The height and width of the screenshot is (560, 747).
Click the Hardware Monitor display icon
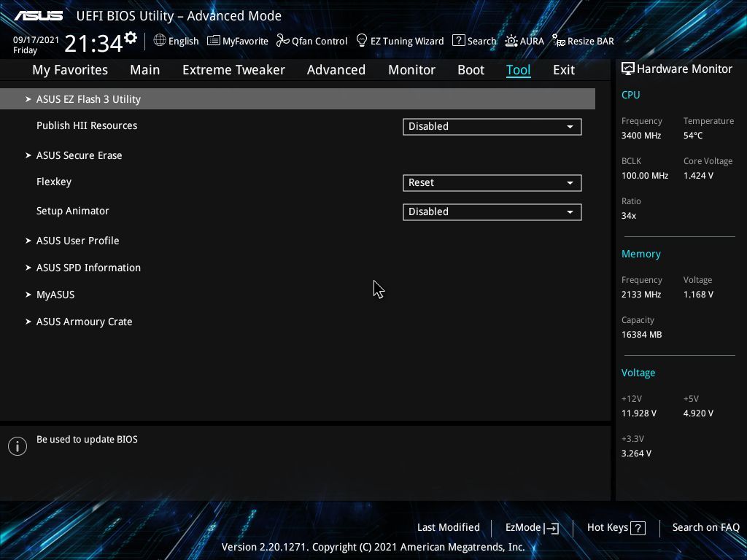click(628, 69)
